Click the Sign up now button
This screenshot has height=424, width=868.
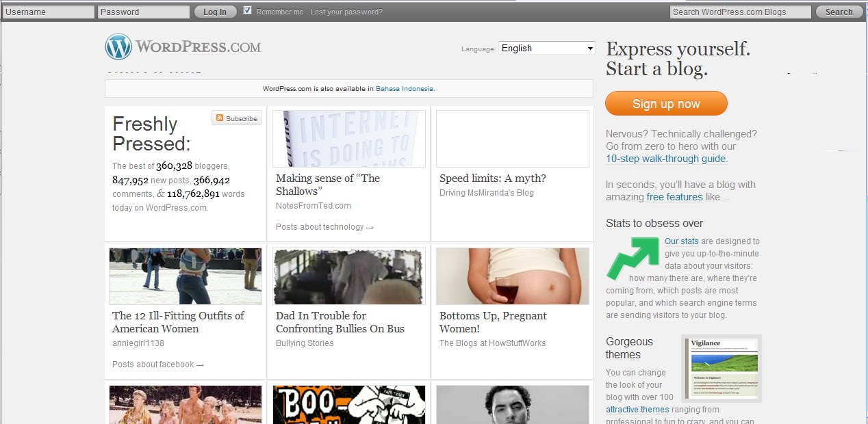[666, 104]
